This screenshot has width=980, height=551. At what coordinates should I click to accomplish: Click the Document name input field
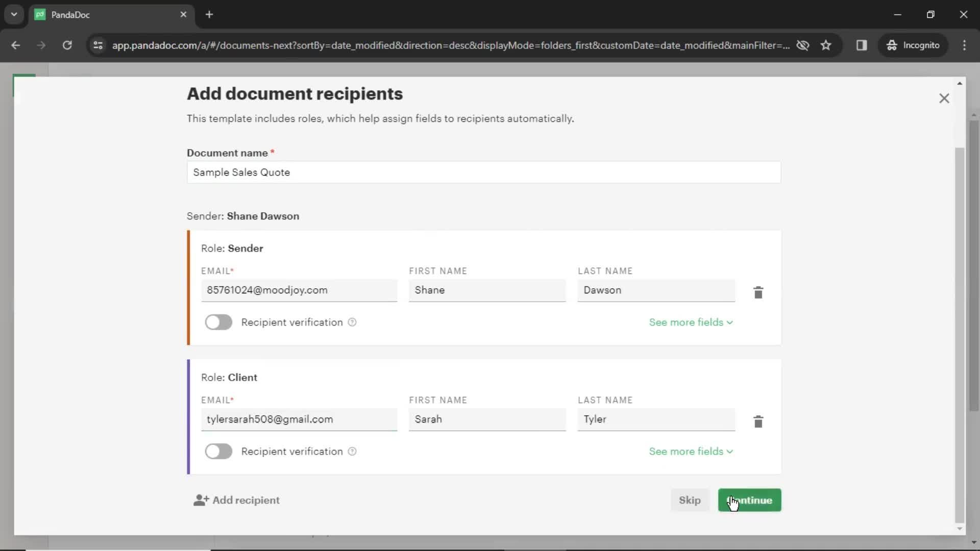click(x=482, y=172)
